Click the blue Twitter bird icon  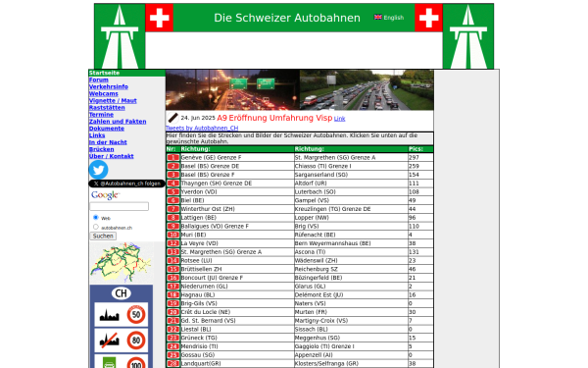tap(99, 170)
